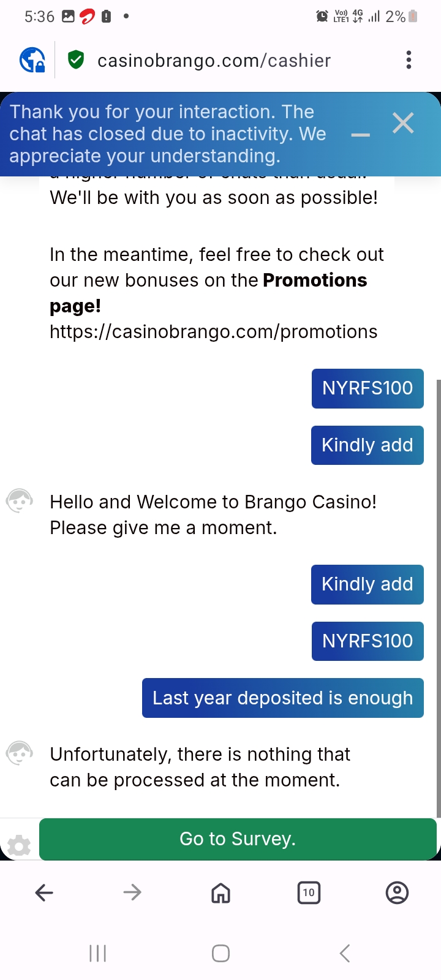This screenshot has height=980, width=441.
Task: Go back with browser back arrow
Action: tap(44, 892)
